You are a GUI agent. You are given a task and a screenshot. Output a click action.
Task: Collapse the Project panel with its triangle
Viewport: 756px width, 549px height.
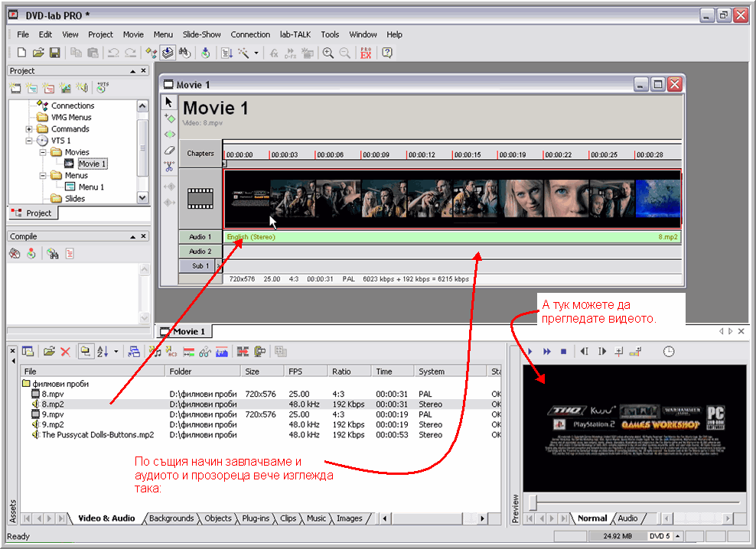(x=132, y=71)
